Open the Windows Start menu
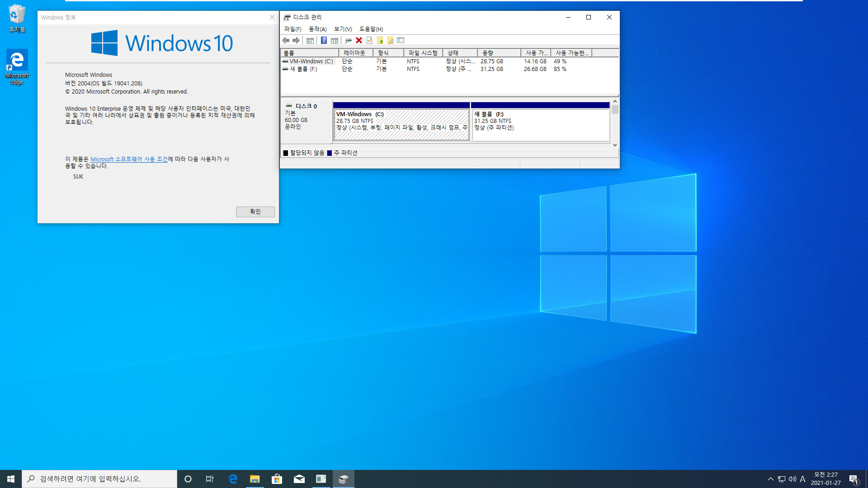The width and height of the screenshot is (868, 488). point(11,479)
